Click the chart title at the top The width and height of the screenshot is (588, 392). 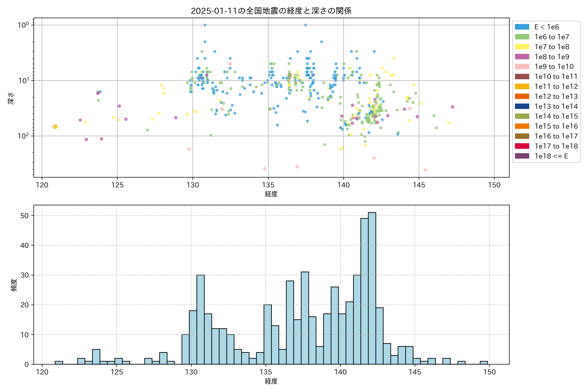coord(271,11)
